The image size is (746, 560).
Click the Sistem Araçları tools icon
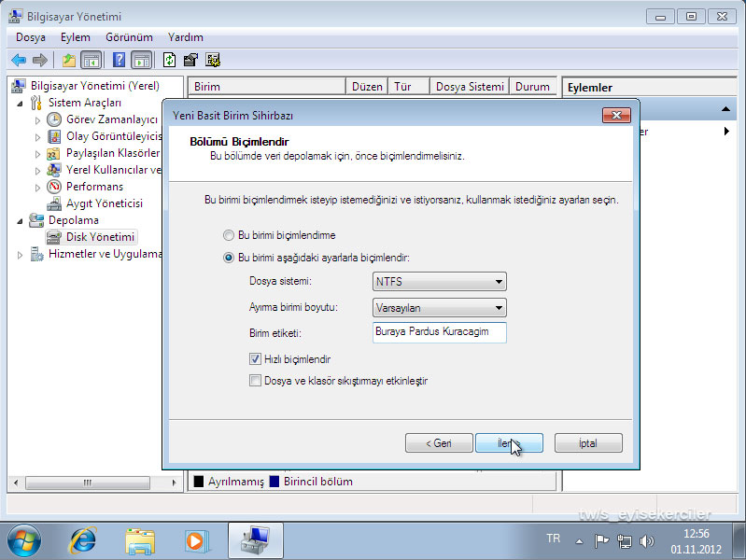36,103
